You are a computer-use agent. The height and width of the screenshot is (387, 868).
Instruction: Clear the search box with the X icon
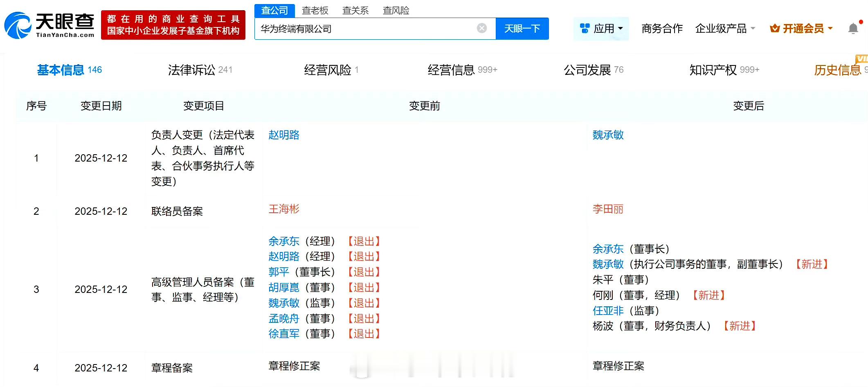pos(482,28)
